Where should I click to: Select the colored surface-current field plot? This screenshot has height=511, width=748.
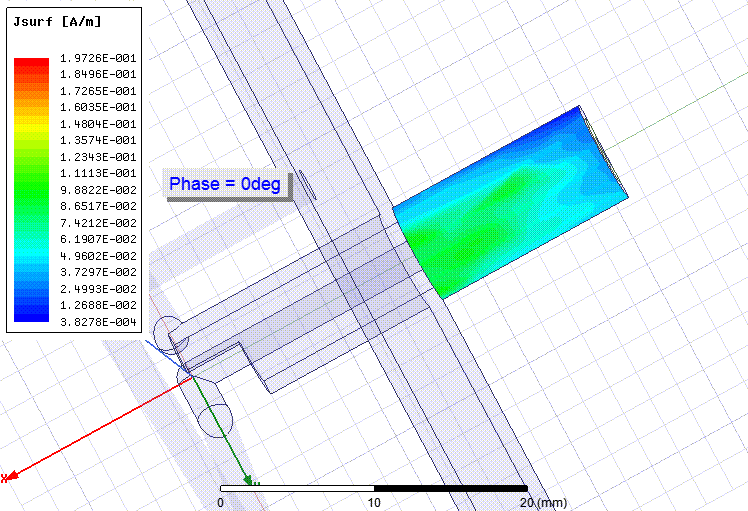pyautogui.click(x=509, y=203)
